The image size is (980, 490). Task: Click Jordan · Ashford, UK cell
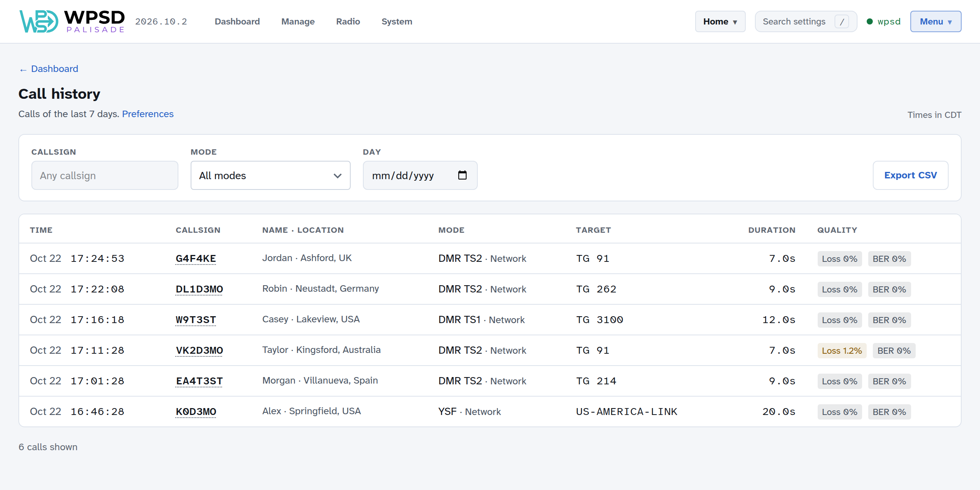click(307, 258)
